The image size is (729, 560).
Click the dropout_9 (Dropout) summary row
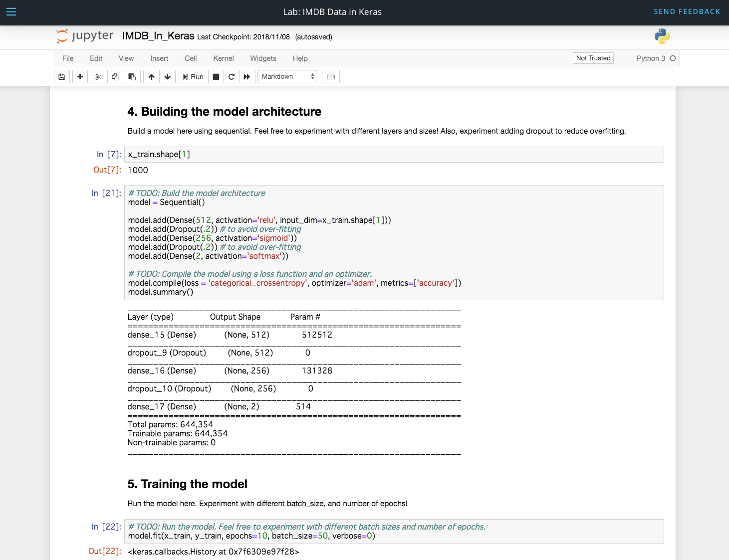click(x=219, y=353)
